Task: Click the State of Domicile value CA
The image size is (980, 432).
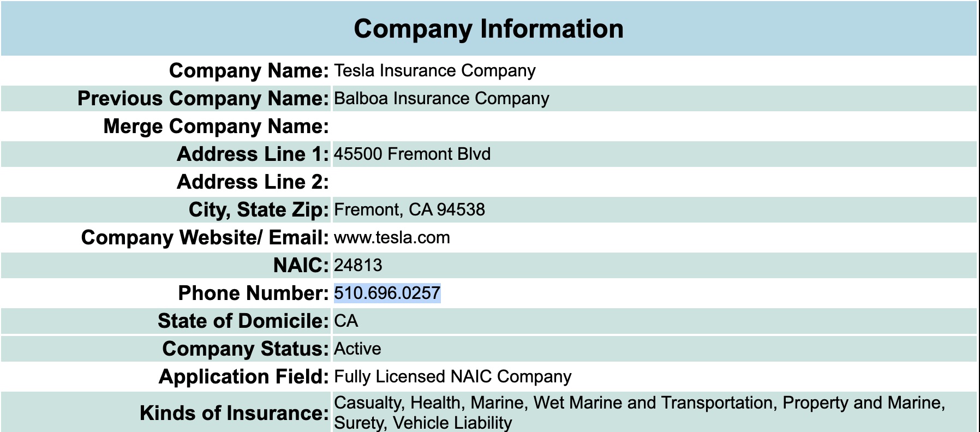Action: click(346, 321)
